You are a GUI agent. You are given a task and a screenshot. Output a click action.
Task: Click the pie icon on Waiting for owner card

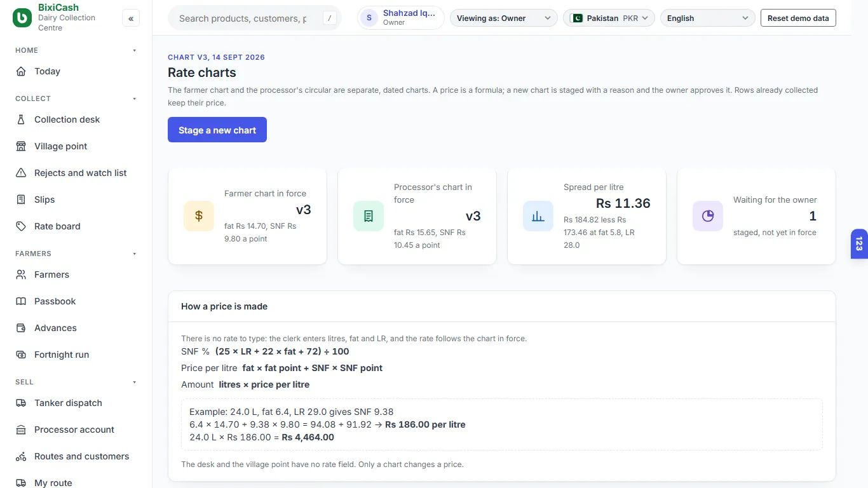708,216
